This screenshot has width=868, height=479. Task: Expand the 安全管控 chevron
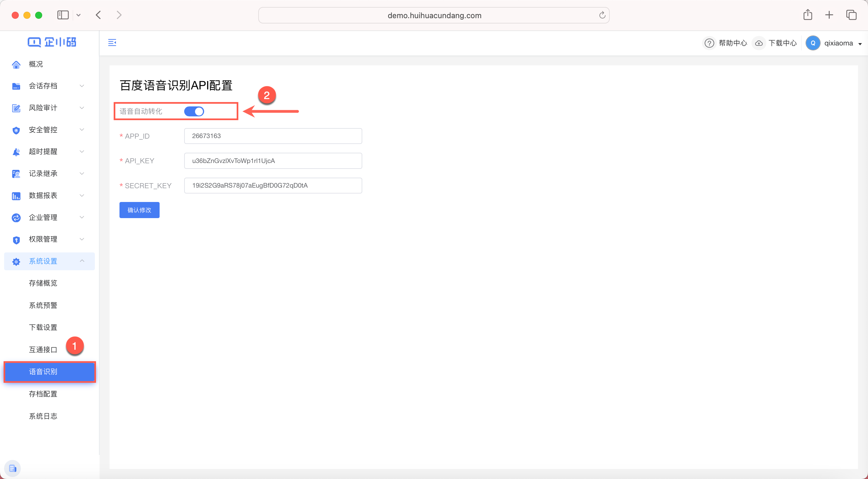click(81, 130)
